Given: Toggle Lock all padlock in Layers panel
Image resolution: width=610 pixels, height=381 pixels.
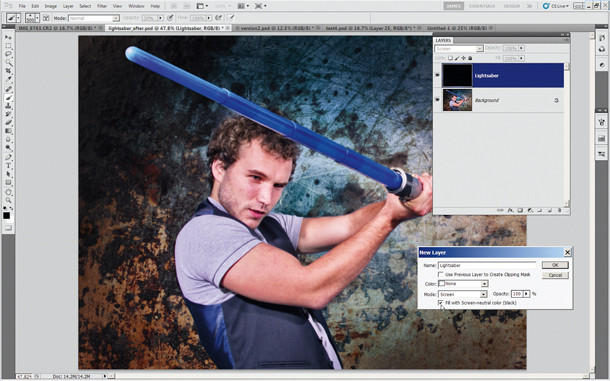Looking at the screenshot, I should 470,58.
